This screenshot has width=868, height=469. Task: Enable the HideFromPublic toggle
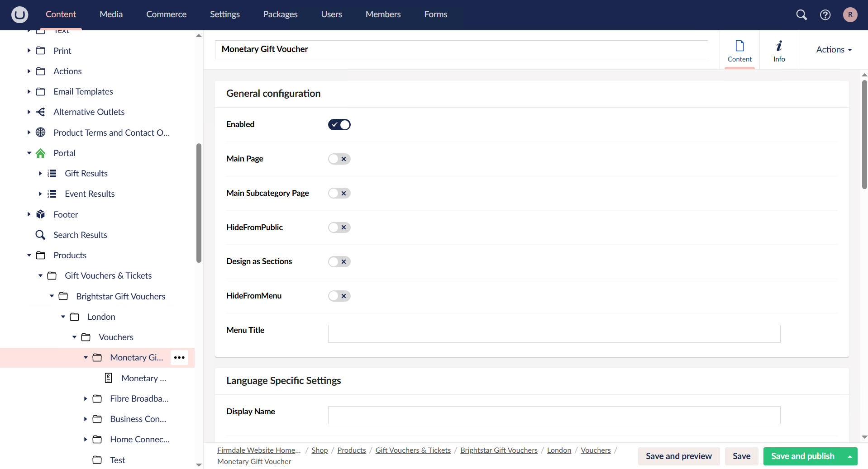click(339, 227)
